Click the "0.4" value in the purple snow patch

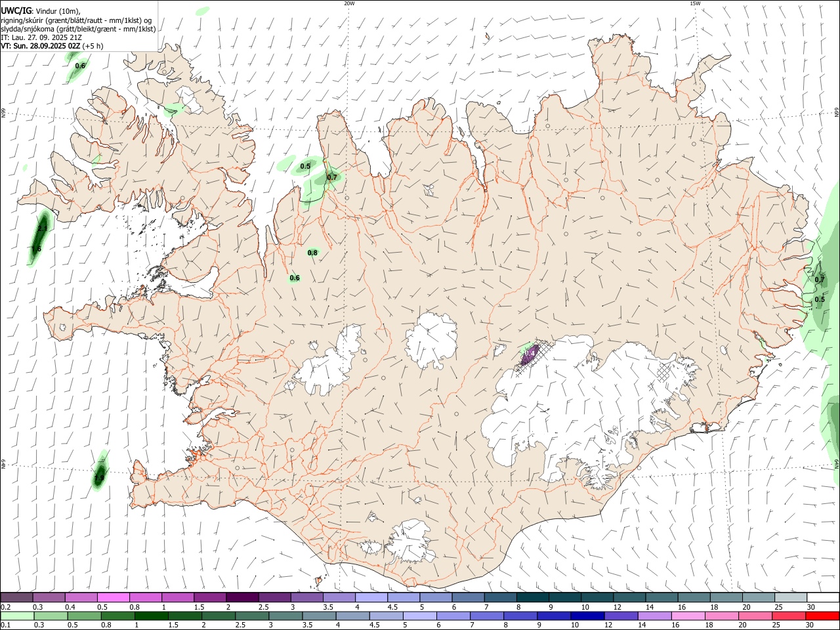[531, 353]
